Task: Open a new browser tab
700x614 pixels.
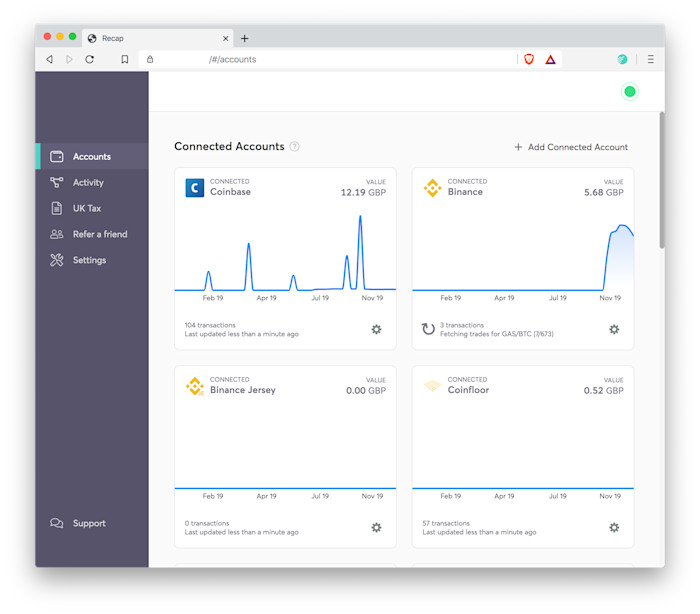Action: tap(244, 38)
